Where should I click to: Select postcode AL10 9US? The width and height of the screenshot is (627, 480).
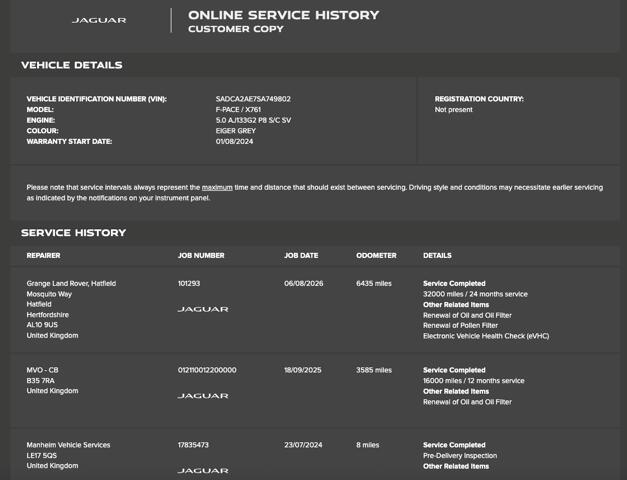pyautogui.click(x=42, y=324)
